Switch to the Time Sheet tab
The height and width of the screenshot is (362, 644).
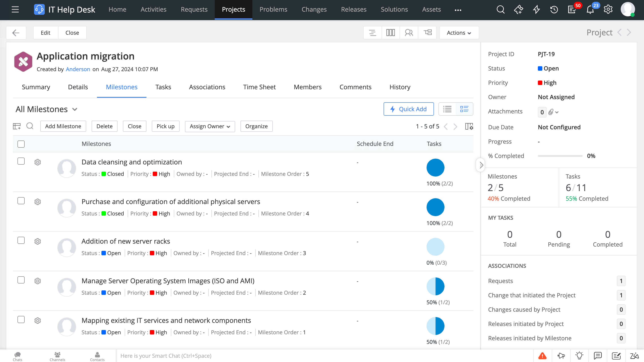coord(259,87)
